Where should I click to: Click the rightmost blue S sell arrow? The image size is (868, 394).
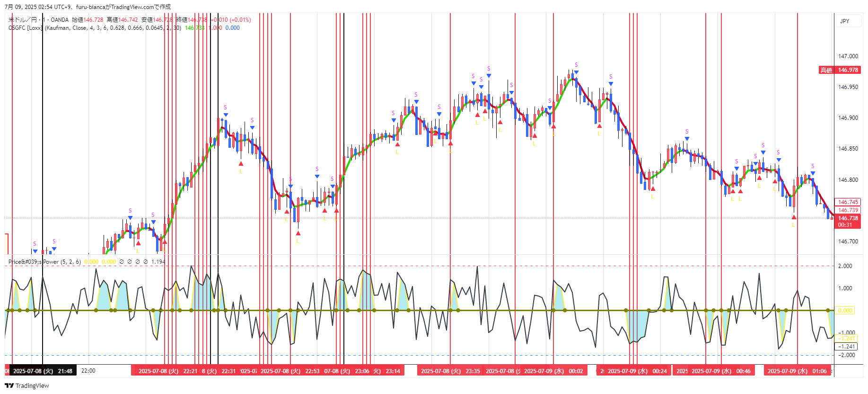[813, 173]
